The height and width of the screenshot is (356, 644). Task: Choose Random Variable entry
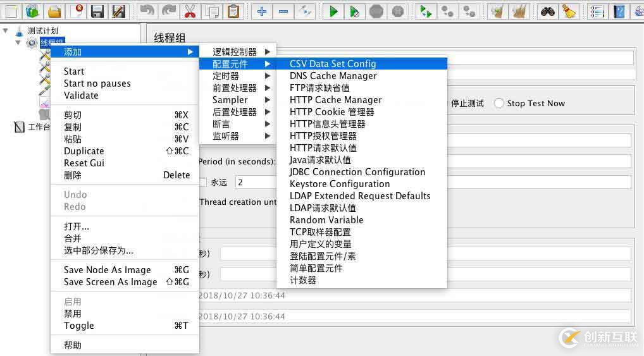point(362,220)
